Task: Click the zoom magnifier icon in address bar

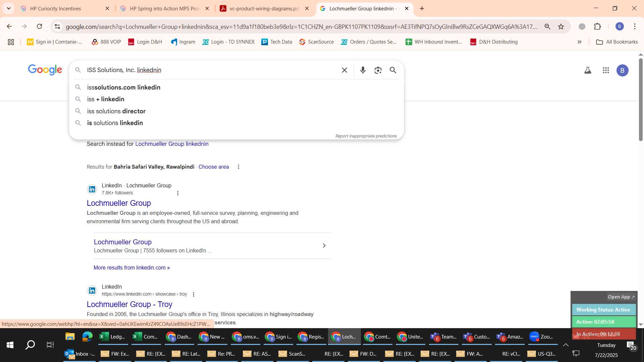Action: tap(547, 26)
